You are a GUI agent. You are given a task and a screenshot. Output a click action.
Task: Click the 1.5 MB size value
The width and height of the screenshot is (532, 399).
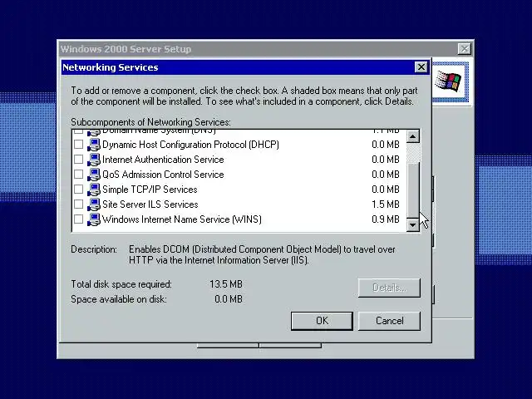click(x=386, y=204)
